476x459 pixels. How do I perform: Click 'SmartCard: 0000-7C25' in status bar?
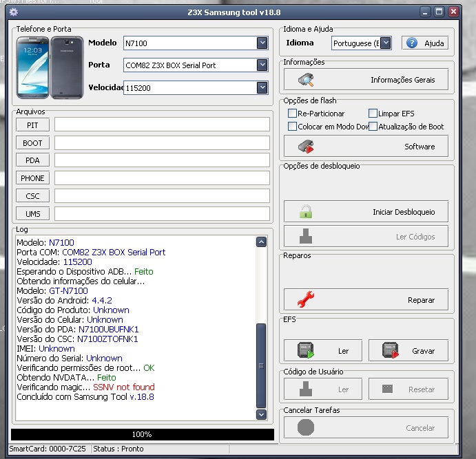coord(48,449)
